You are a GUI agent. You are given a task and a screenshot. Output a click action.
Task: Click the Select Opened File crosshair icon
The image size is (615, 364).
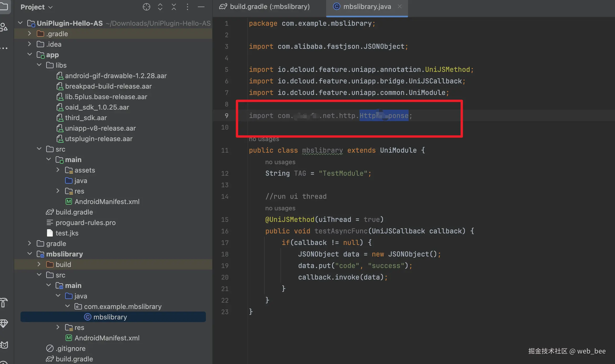tap(146, 7)
